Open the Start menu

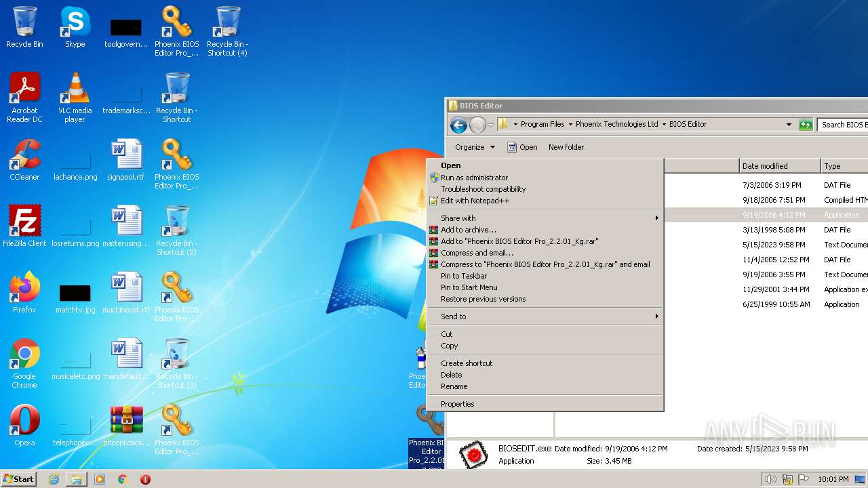(x=18, y=479)
